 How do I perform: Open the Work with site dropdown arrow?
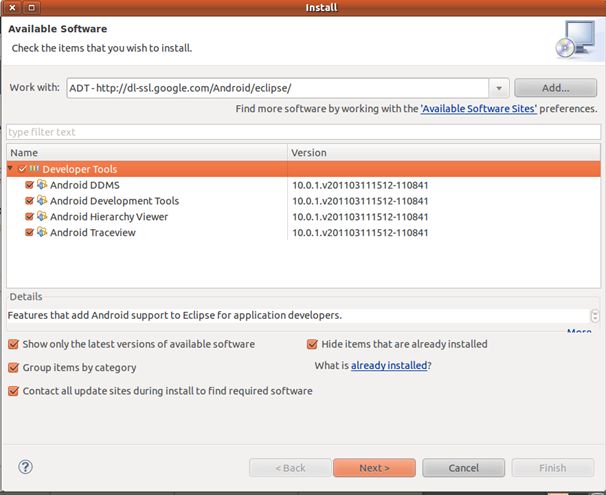499,88
